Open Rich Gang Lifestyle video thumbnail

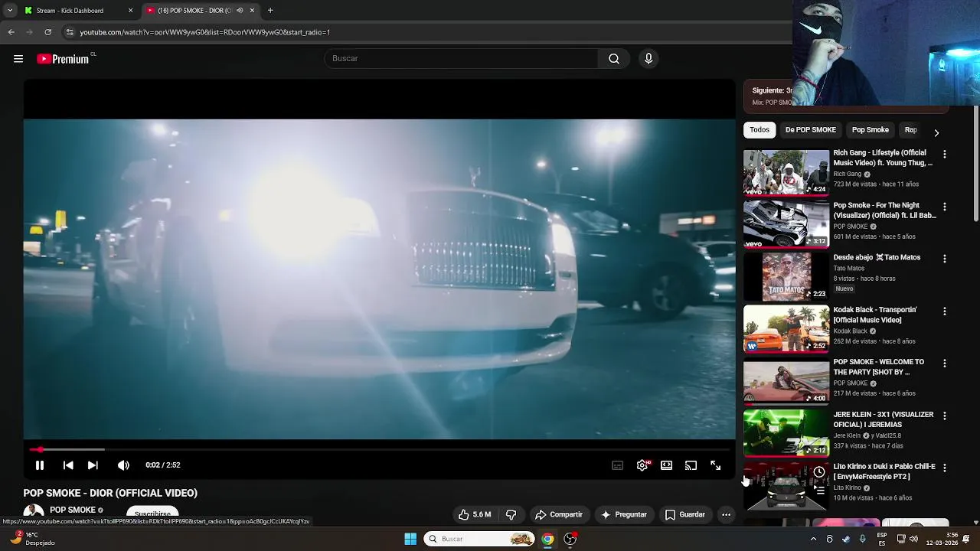point(786,172)
